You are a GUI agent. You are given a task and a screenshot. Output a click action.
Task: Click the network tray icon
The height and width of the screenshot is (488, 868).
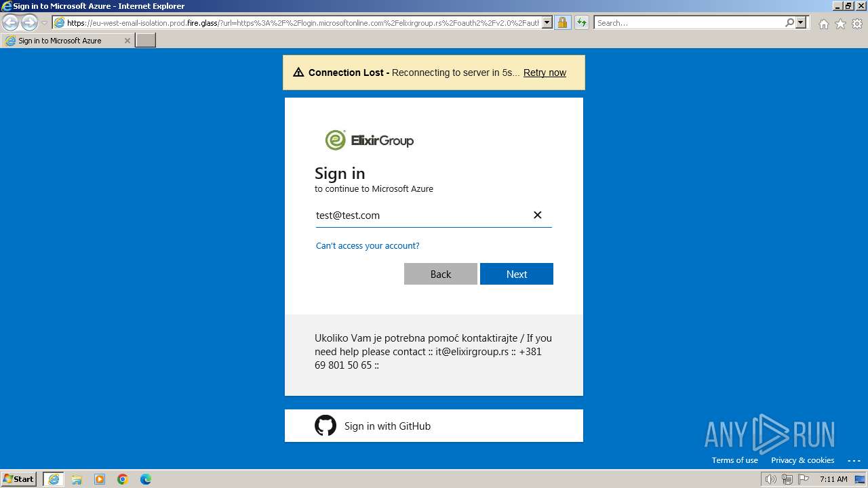[787, 479]
